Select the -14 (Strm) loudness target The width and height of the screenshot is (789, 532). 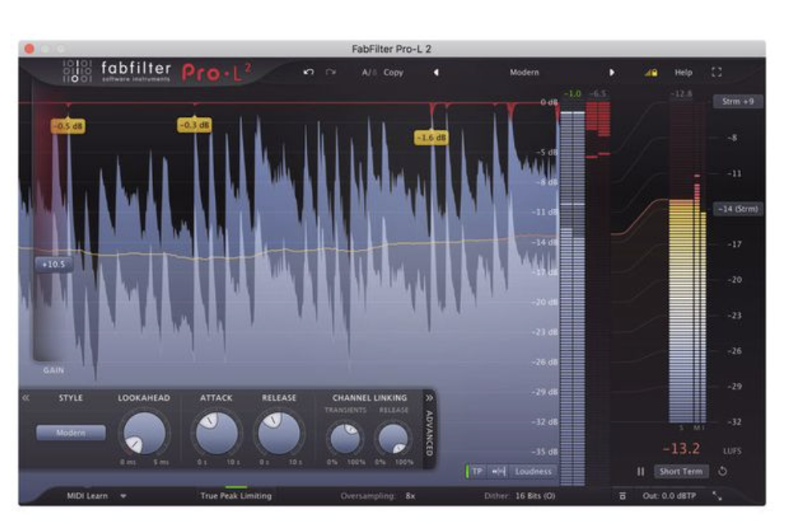(738, 208)
